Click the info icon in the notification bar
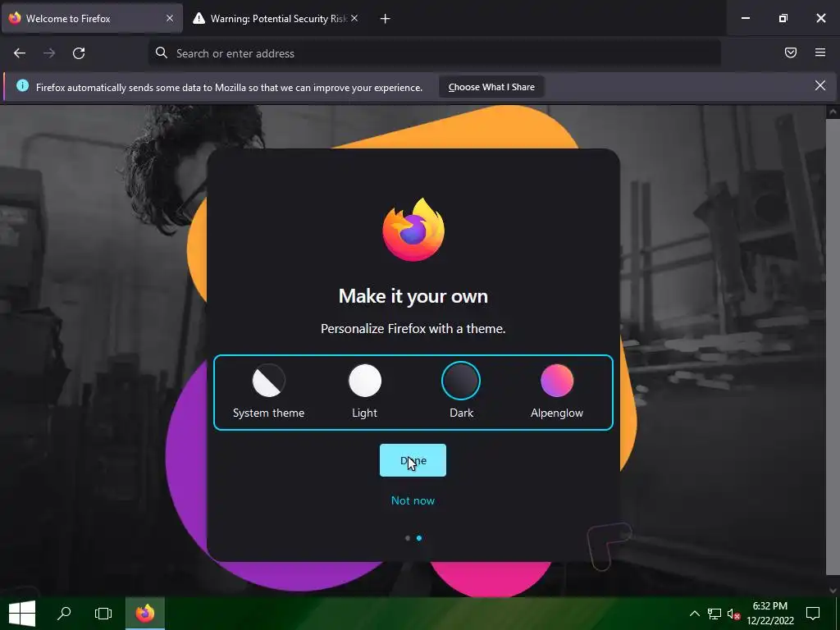Viewport: 840px width, 630px height. click(22, 85)
